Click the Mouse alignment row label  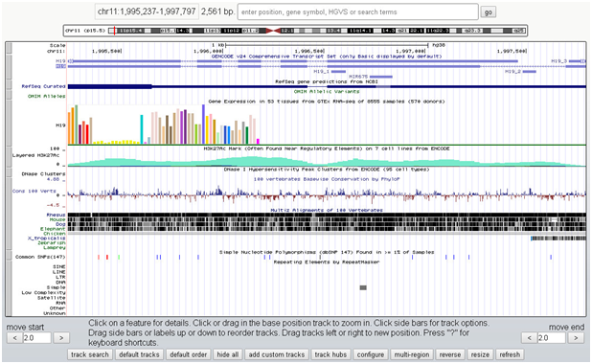57,219
